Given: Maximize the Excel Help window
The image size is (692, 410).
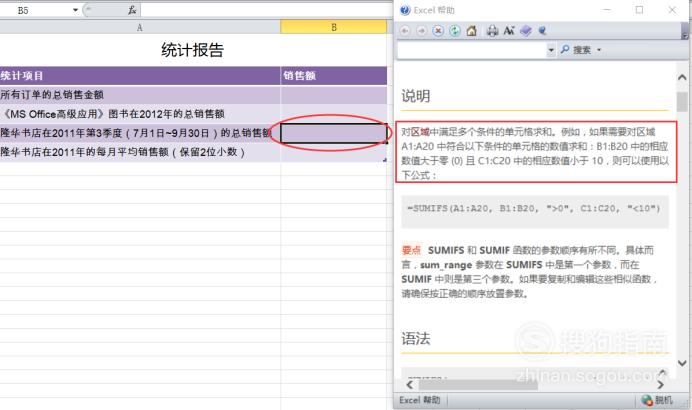Looking at the screenshot, I should tap(639, 10).
